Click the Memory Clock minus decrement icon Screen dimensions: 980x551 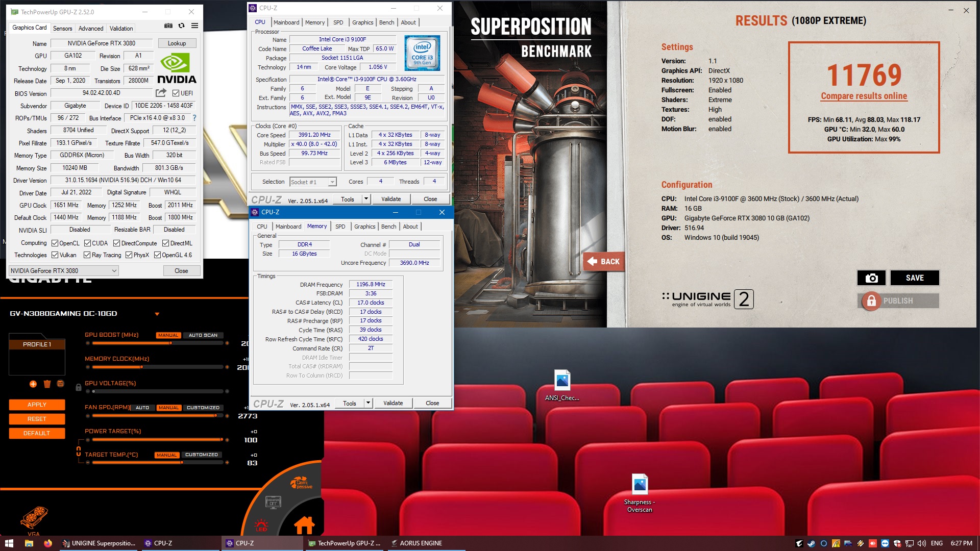pos(88,367)
